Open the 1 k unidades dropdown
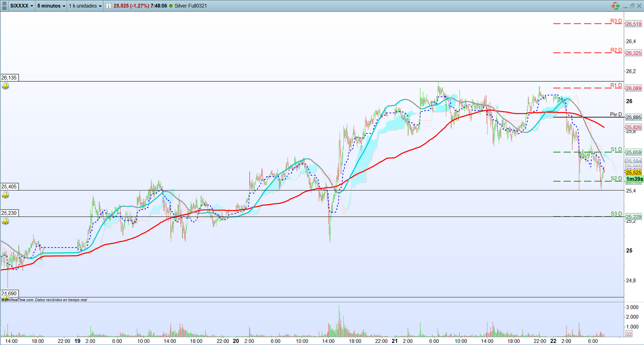644x345 pixels. [x=85, y=6]
